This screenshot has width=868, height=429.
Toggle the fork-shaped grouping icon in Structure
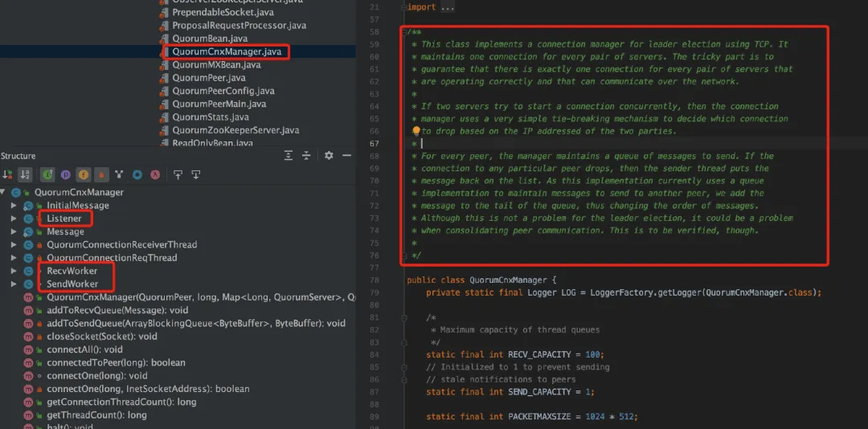click(x=119, y=174)
